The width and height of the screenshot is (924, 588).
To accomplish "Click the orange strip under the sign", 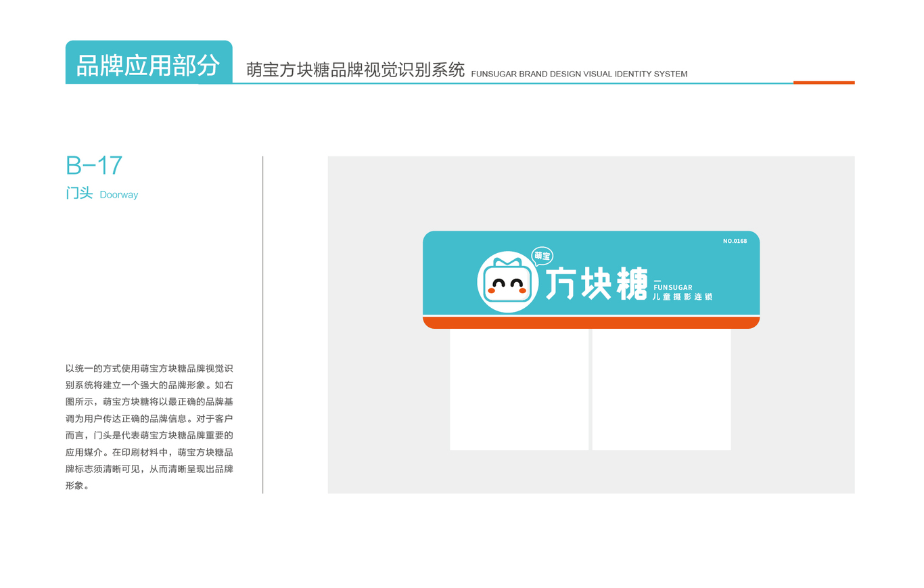I will (x=591, y=323).
